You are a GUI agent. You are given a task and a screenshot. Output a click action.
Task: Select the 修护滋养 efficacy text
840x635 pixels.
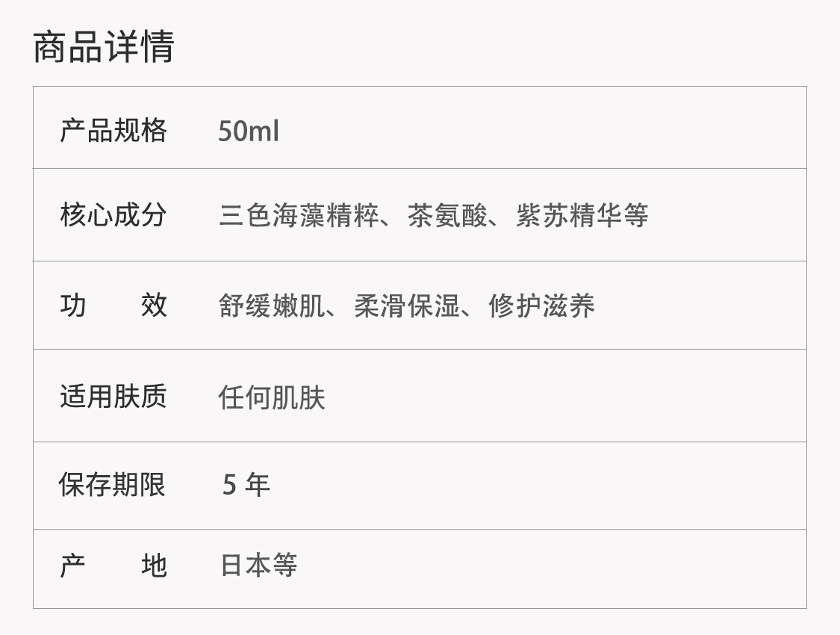[x=541, y=306]
